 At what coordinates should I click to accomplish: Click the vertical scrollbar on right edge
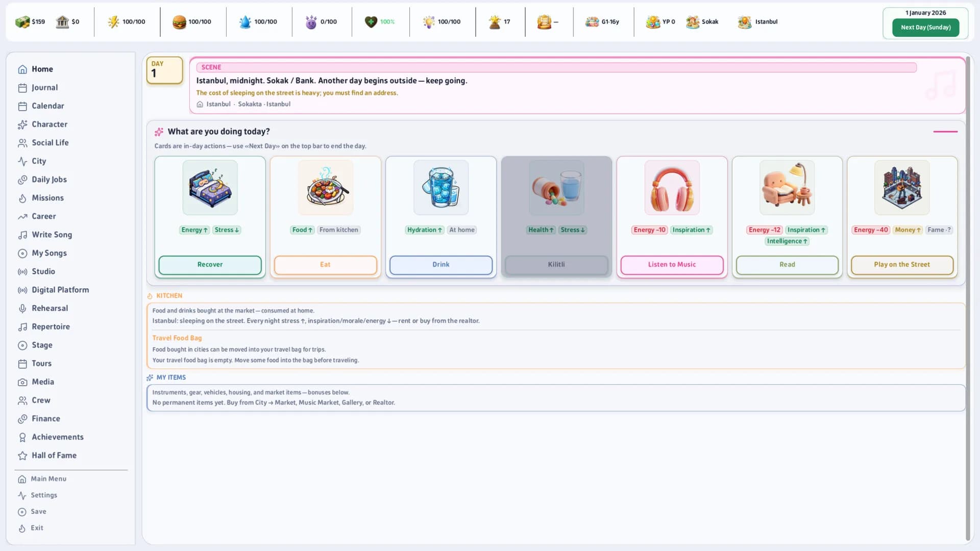tap(967, 298)
